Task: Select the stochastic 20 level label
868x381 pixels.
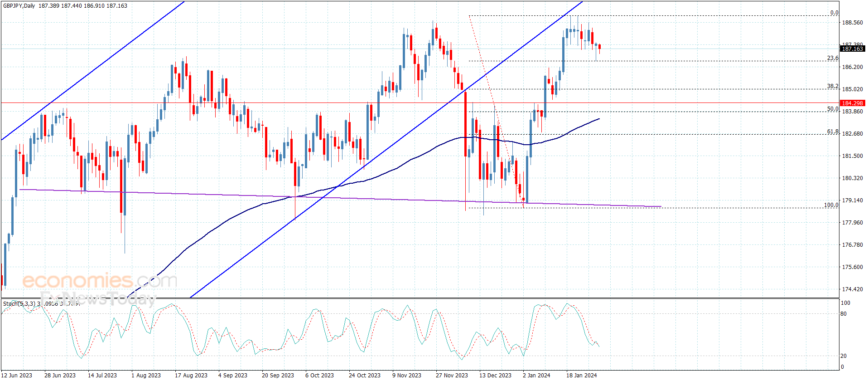Action: (x=843, y=356)
